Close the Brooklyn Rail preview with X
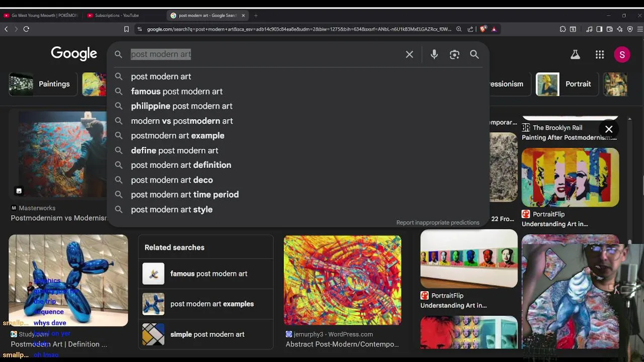This screenshot has width=644, height=362. tap(609, 129)
